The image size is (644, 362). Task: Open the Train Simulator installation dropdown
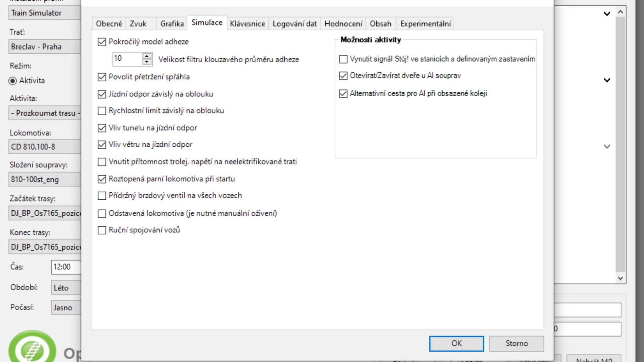click(x=45, y=13)
